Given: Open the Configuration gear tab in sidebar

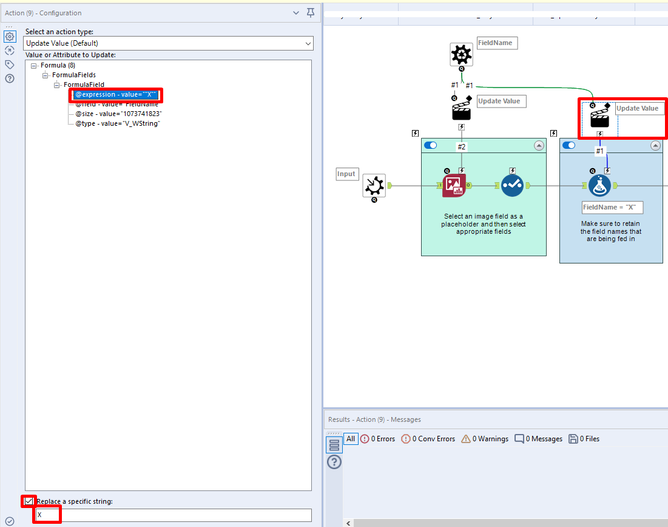Looking at the screenshot, I should [x=10, y=37].
